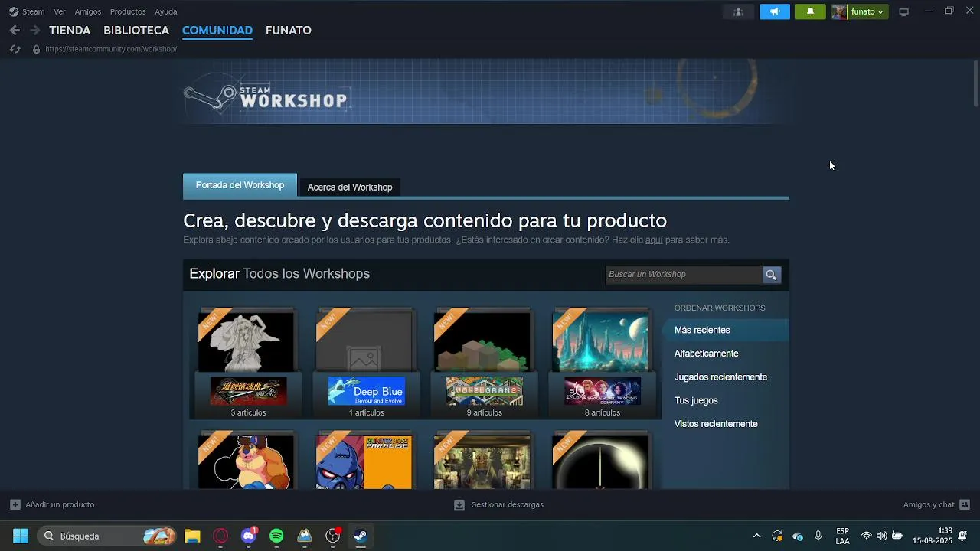The image size is (980, 551).
Task: Open the blue robot Paradise thumbnail
Action: (x=364, y=462)
